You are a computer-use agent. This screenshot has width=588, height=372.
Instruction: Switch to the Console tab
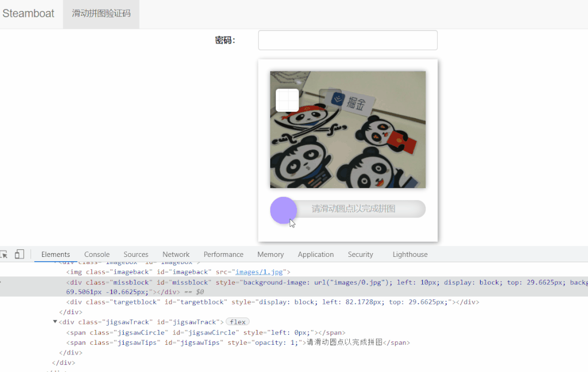pyautogui.click(x=97, y=255)
